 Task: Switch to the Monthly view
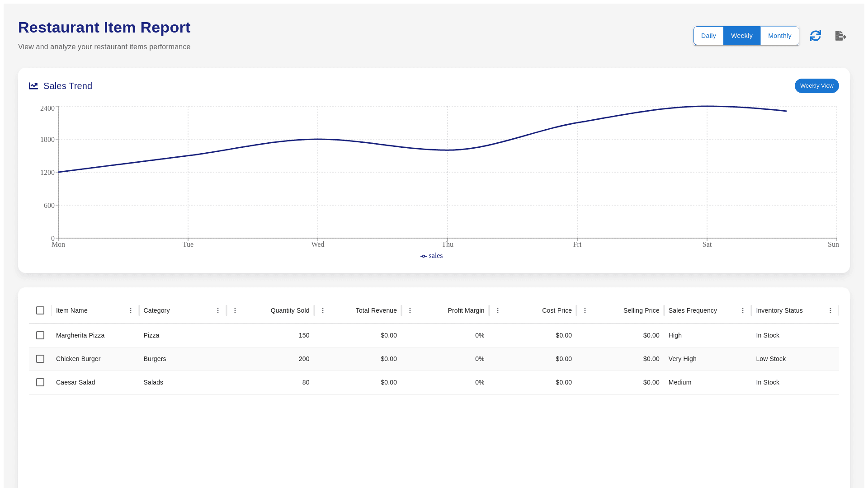pyautogui.click(x=779, y=36)
